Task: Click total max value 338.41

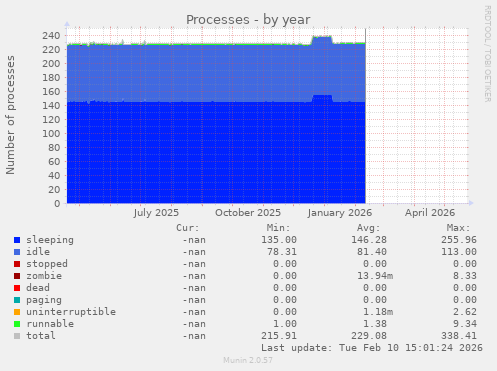Action: pyautogui.click(x=459, y=336)
